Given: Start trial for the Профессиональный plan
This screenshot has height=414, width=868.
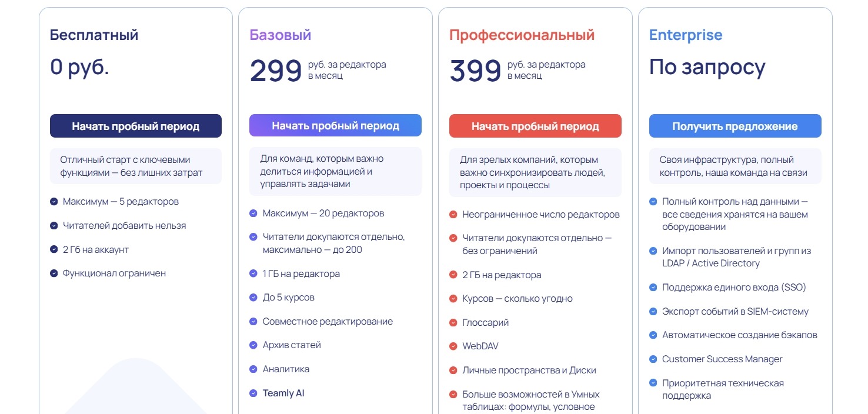Looking at the screenshot, I should coord(535,126).
